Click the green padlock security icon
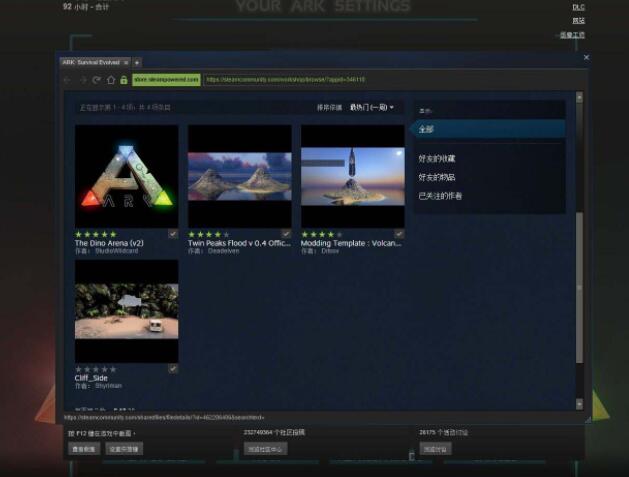Viewport: 629px width, 477px height. point(124,79)
